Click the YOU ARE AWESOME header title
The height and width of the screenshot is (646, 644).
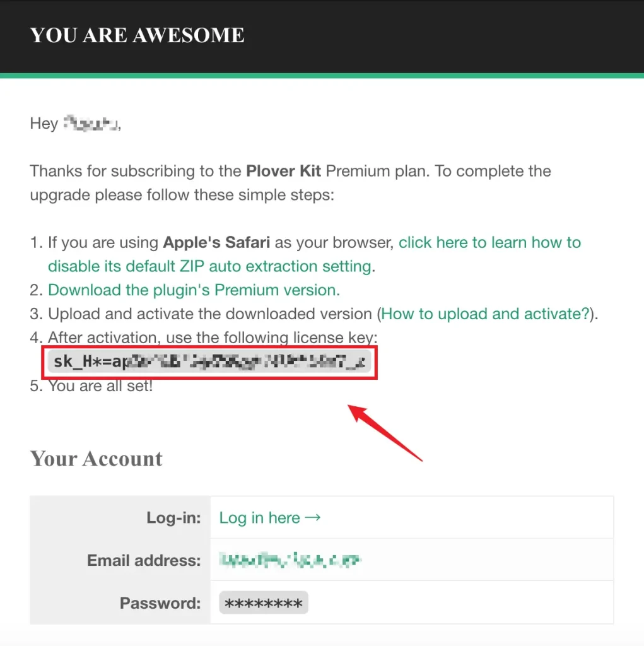[137, 35]
